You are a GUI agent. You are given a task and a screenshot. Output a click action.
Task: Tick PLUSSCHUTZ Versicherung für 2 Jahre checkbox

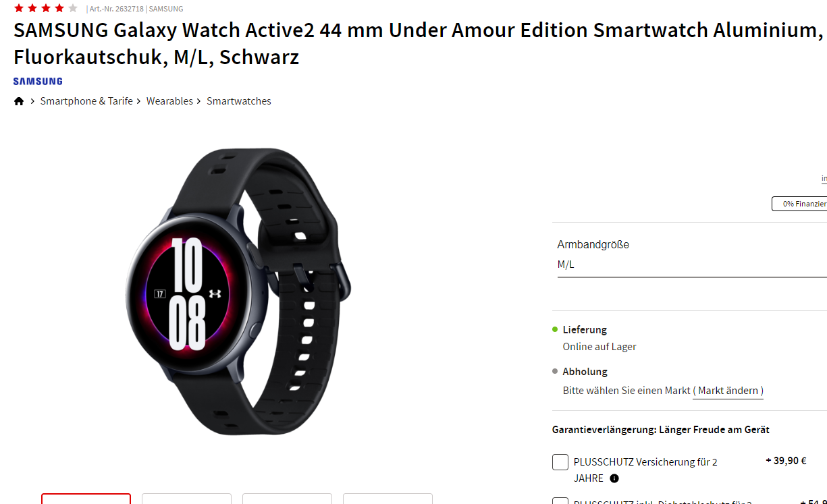560,462
